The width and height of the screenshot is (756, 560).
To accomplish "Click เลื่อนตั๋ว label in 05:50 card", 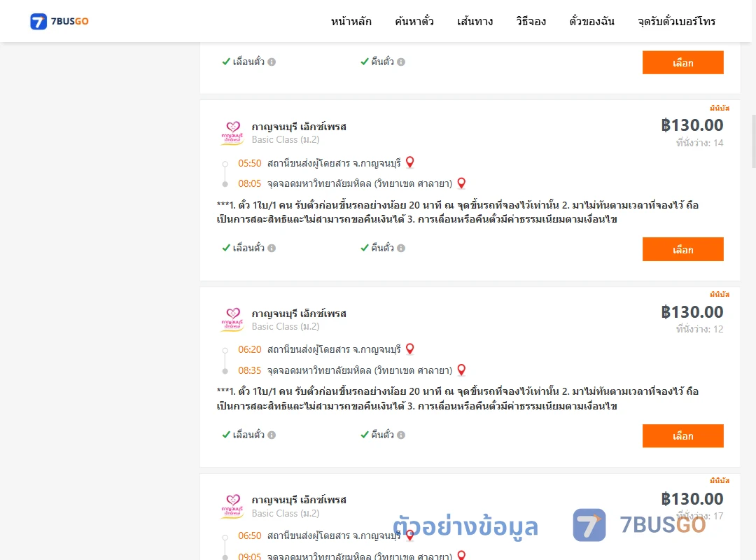I will (248, 248).
